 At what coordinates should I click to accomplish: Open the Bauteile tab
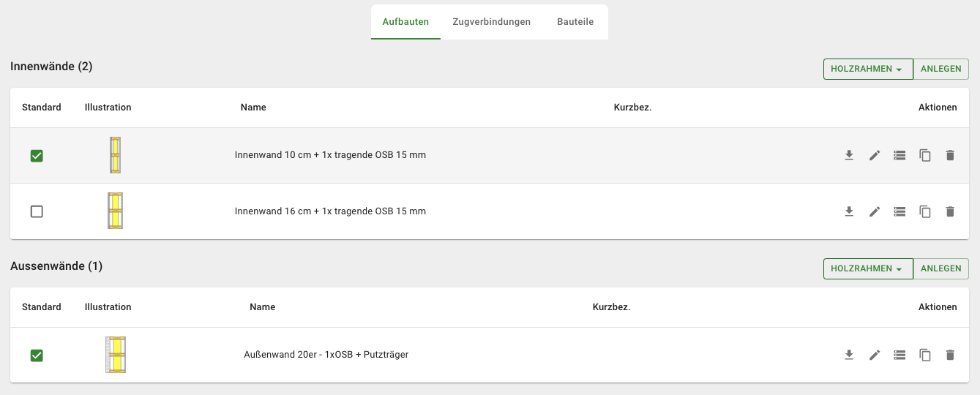(575, 22)
